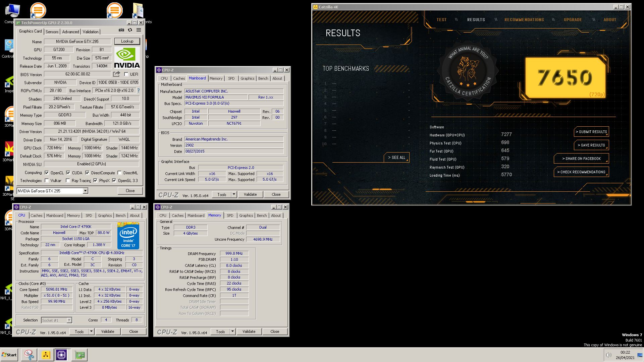The width and height of the screenshot is (644, 362).
Task: Select the purple CPU-Z taskbar icon
Action: point(61,355)
